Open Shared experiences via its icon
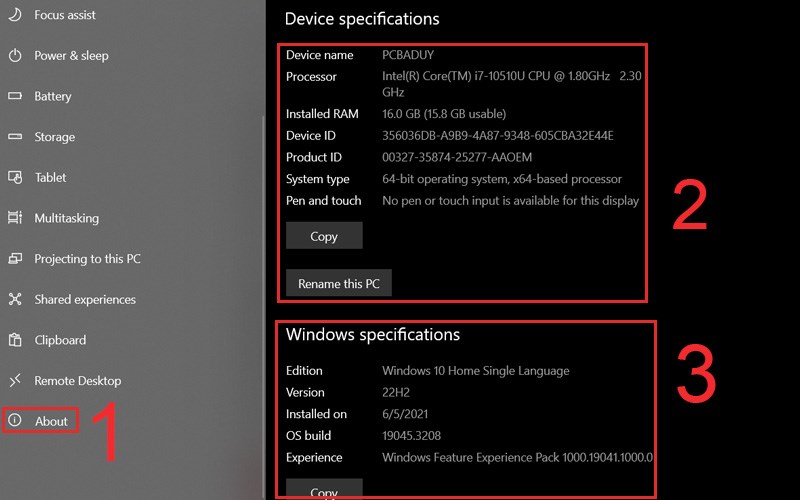The image size is (800, 500). [x=15, y=299]
